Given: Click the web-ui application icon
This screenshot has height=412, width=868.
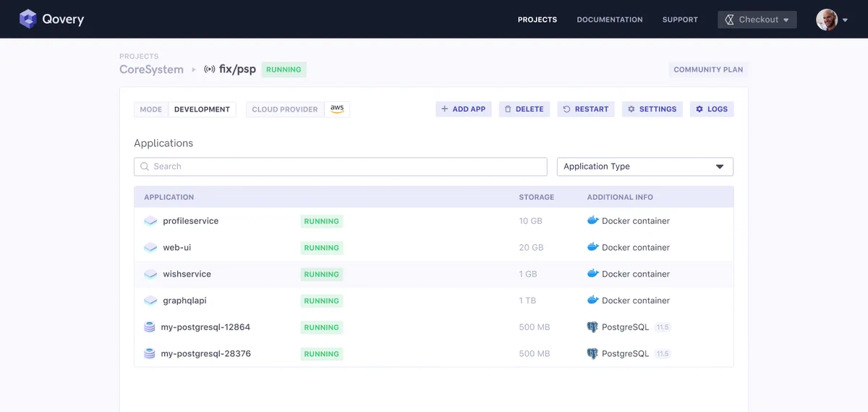Looking at the screenshot, I should coord(150,248).
